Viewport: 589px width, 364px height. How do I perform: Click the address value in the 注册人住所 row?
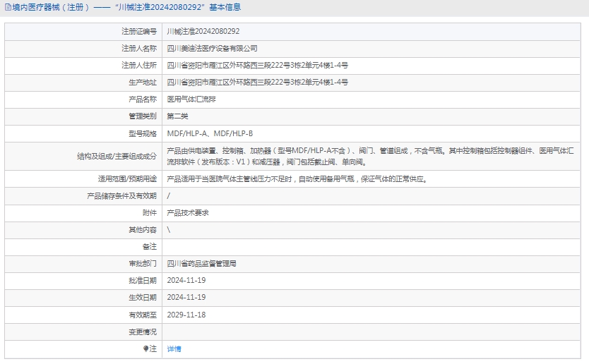[x=257, y=66]
